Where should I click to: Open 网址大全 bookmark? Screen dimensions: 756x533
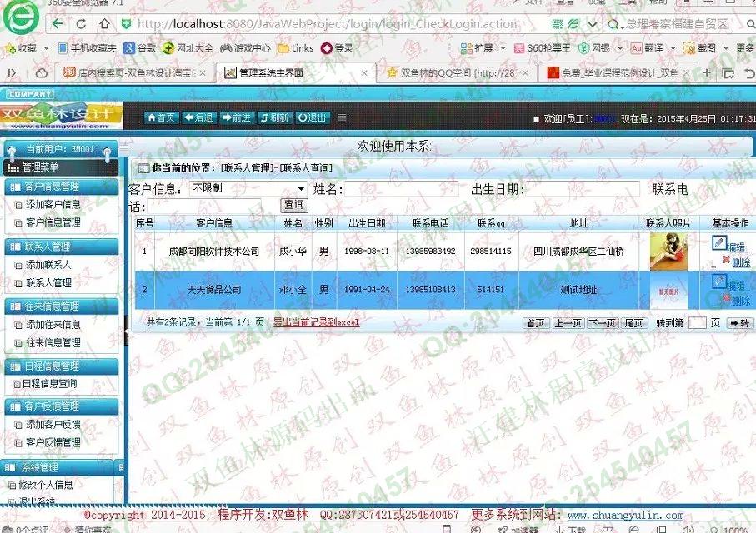click(188, 48)
